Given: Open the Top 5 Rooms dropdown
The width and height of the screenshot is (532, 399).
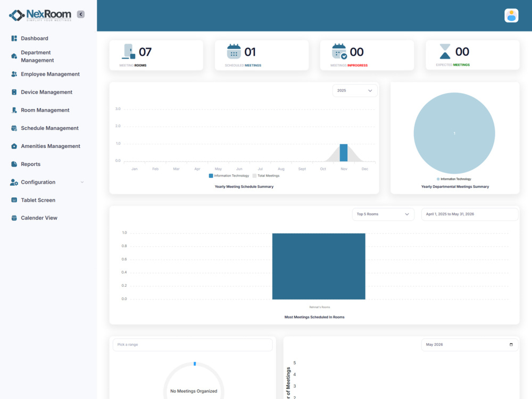Looking at the screenshot, I should tap(383, 214).
